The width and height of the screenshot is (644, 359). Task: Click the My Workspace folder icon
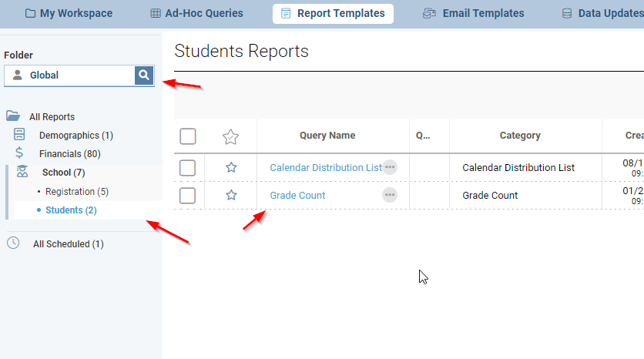click(x=30, y=13)
